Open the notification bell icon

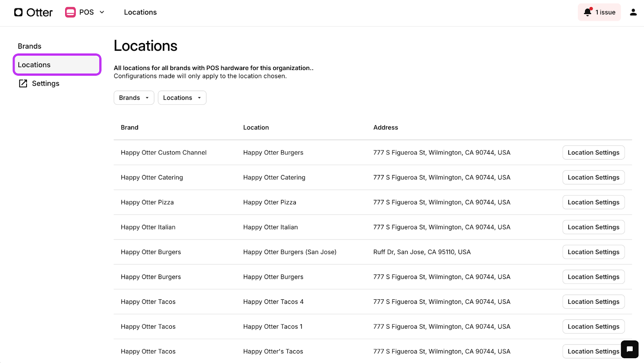(x=588, y=12)
